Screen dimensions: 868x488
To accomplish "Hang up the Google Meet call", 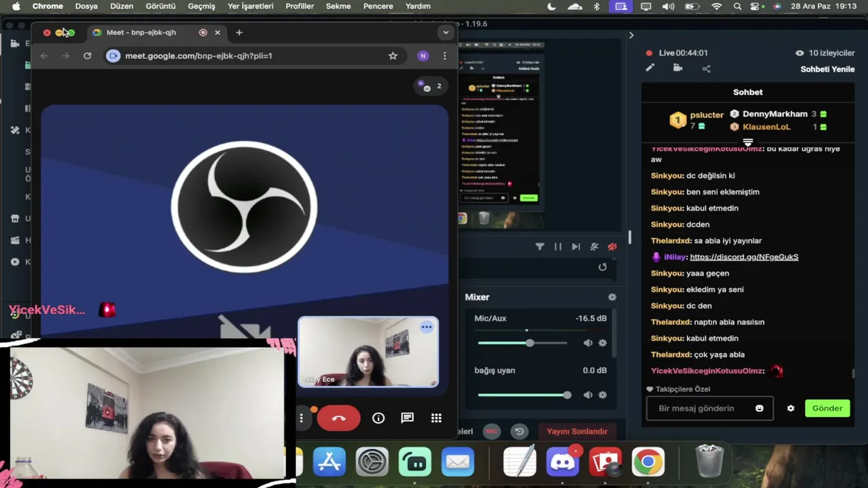I will [338, 418].
